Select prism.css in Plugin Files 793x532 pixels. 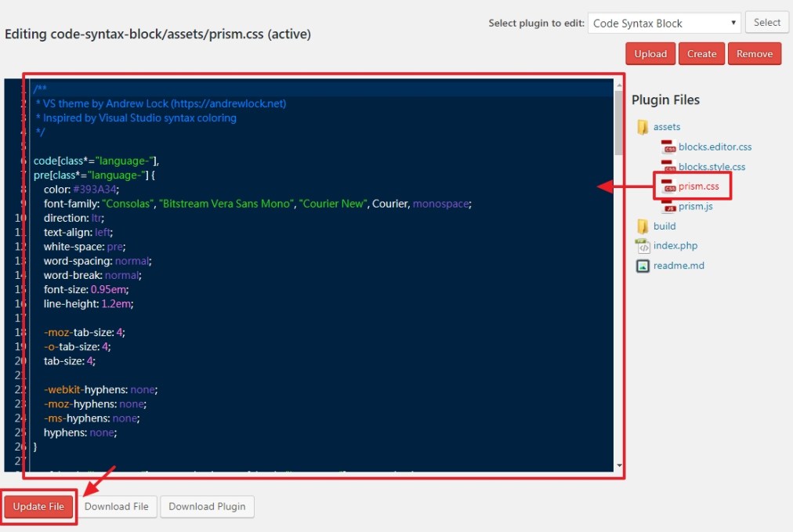point(698,186)
